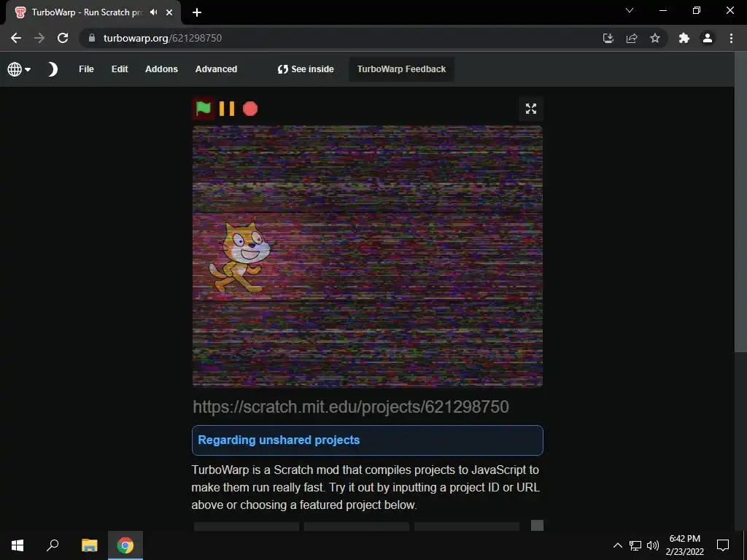Open Chrome's three-dot menu
747x560 pixels.
731,38
